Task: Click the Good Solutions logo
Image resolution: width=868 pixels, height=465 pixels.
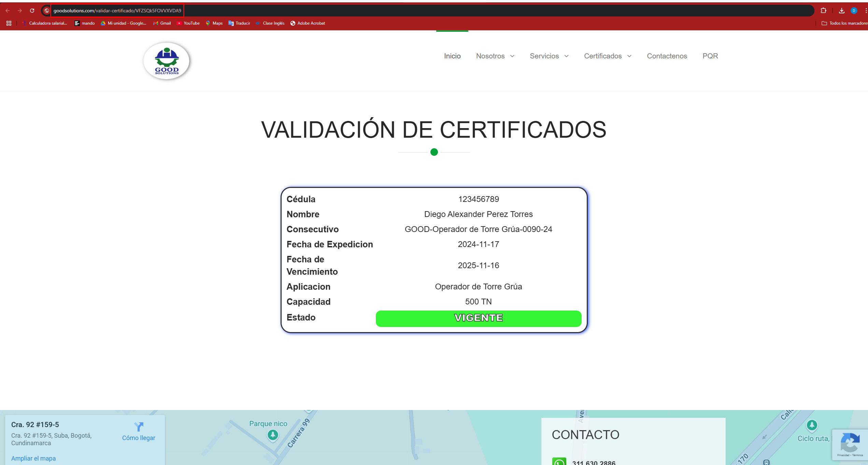Action: [167, 61]
